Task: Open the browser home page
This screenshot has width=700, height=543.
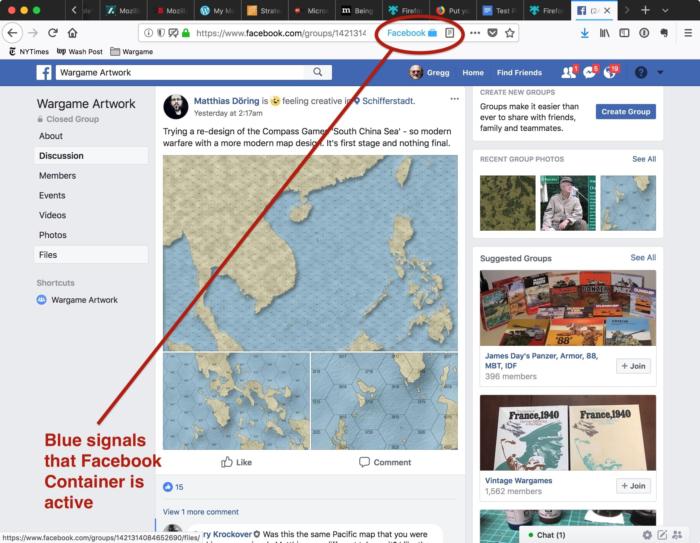Action: point(72,33)
